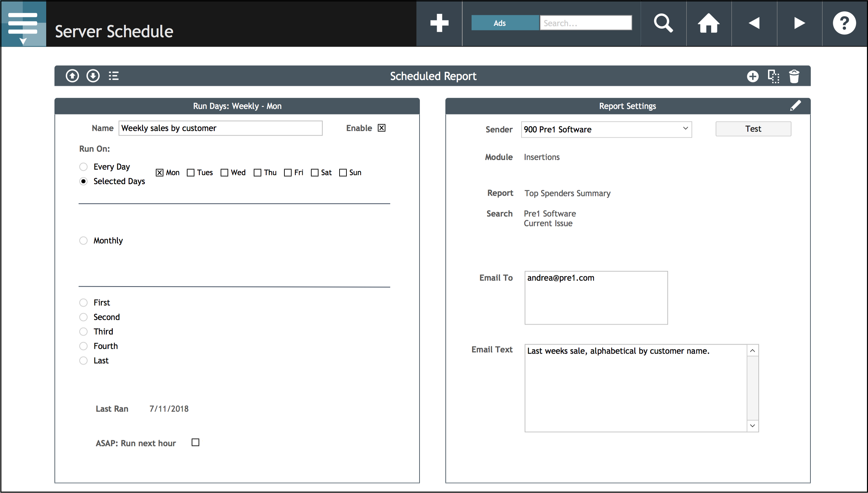
Task: Choose the Third radio button
Action: [x=83, y=332]
